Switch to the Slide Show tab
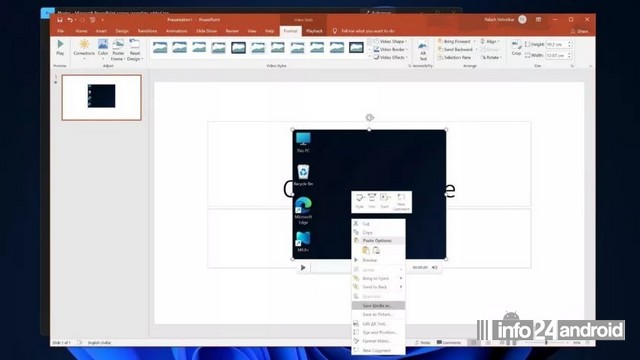The image size is (640, 360). click(x=206, y=31)
